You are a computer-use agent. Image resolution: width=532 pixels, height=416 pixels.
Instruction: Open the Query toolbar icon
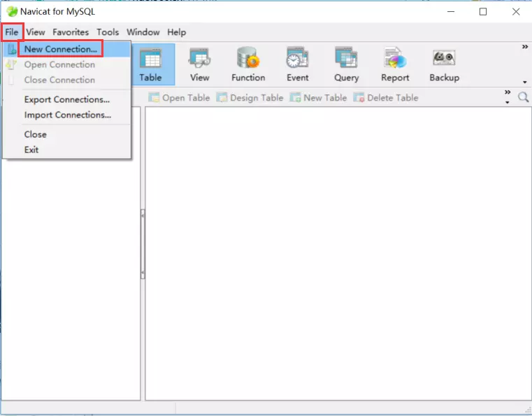click(347, 64)
